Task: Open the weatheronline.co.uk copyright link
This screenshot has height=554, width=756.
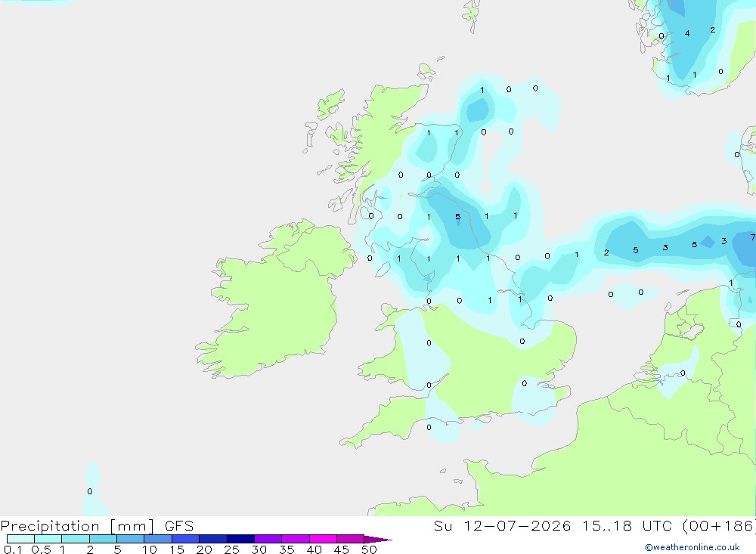Action: pyautogui.click(x=692, y=547)
